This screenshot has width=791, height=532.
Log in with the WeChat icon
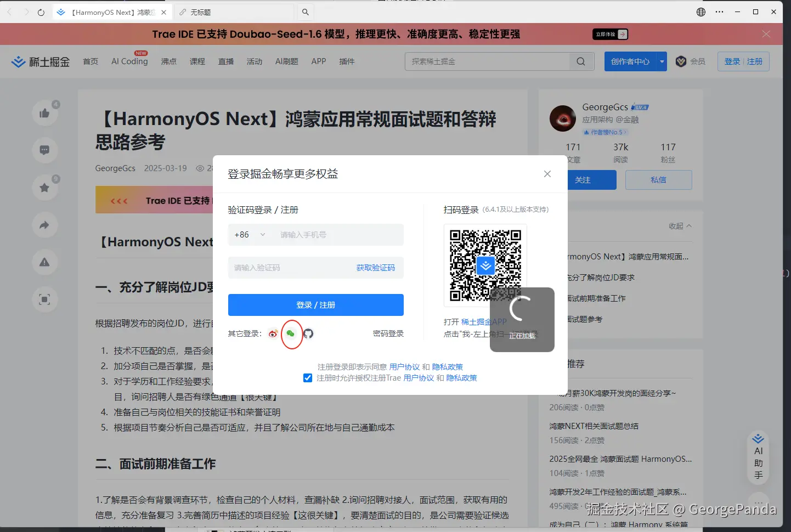point(291,333)
